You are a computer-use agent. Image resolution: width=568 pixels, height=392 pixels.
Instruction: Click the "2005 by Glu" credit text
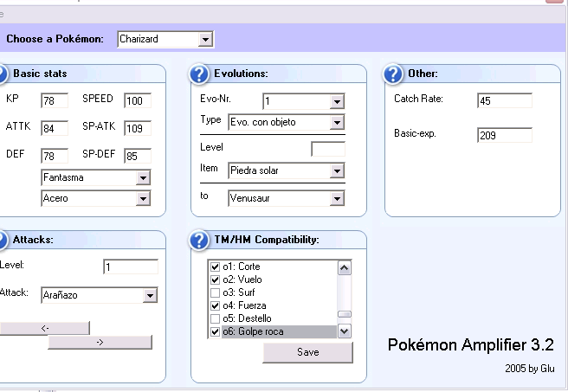530,369
